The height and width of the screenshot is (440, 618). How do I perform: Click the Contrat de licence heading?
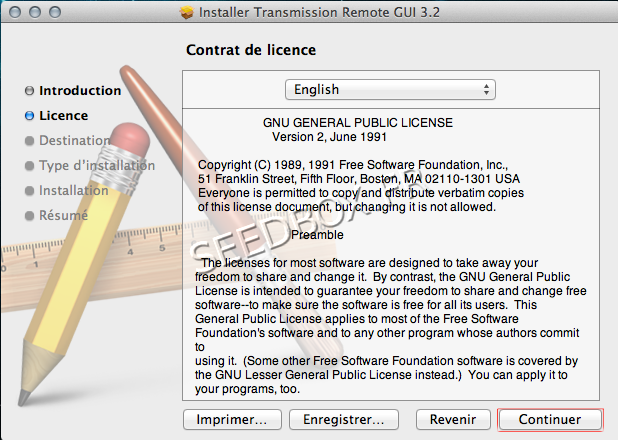(251, 50)
